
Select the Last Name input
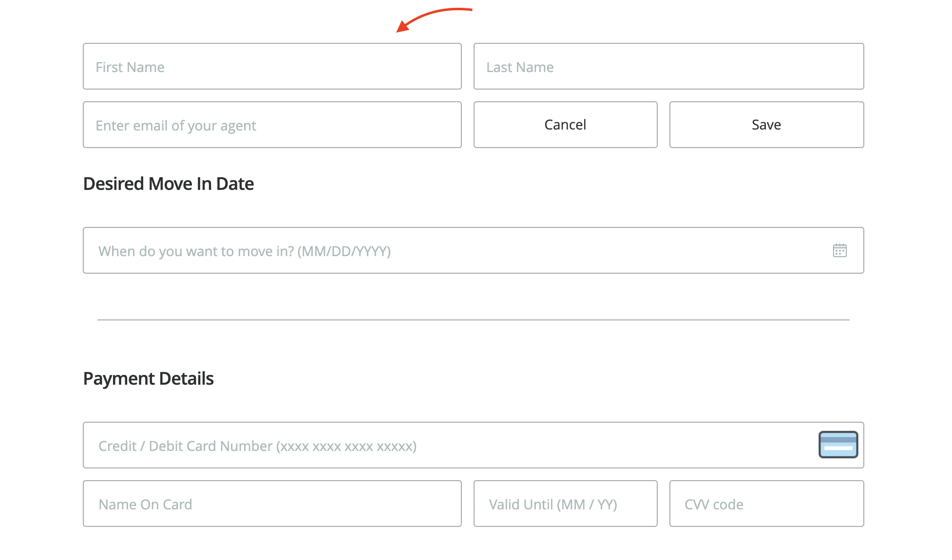click(668, 66)
